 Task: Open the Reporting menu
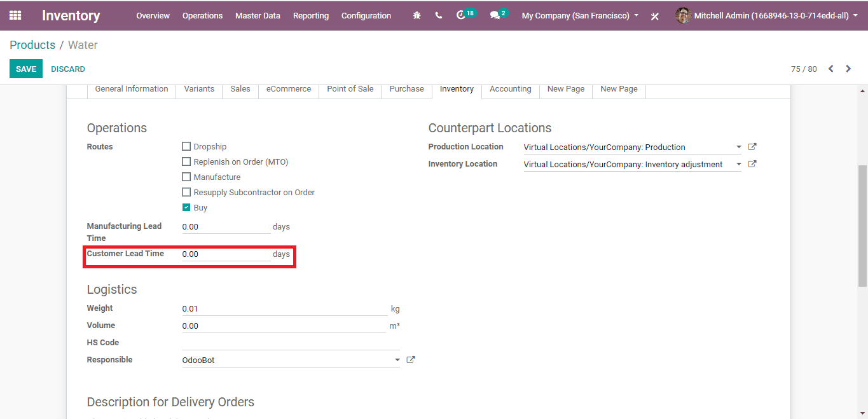(311, 15)
